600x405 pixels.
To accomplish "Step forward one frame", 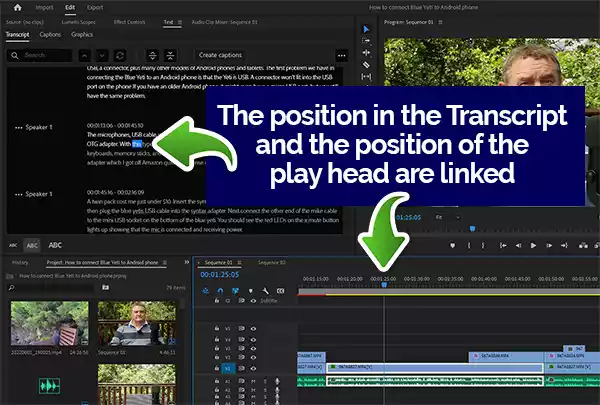I will pyautogui.click(x=549, y=246).
